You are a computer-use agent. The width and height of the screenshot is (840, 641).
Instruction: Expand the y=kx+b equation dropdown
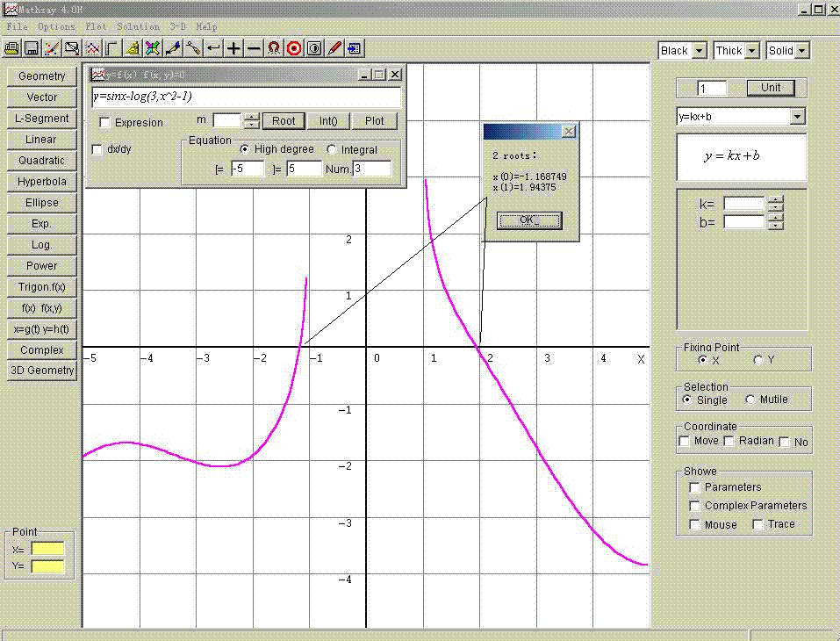click(798, 116)
